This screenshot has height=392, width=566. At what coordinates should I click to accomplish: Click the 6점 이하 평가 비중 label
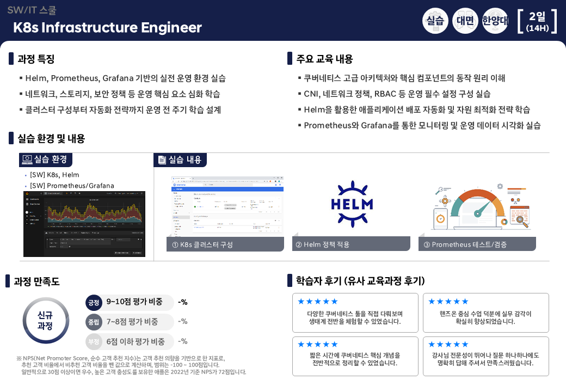click(x=136, y=341)
